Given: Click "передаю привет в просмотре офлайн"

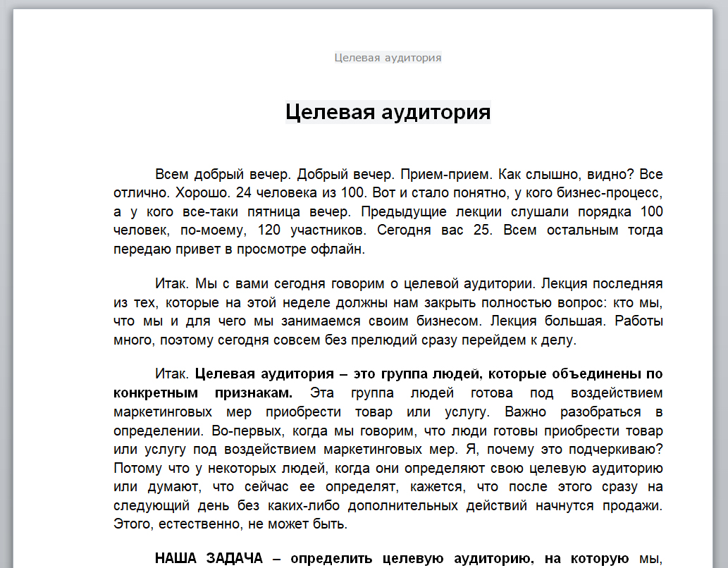Looking at the screenshot, I should tap(239, 249).
